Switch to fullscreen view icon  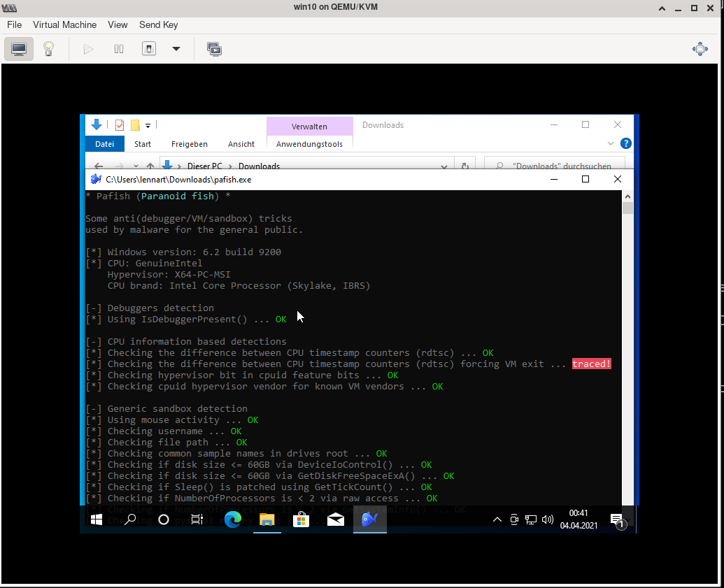(700, 49)
